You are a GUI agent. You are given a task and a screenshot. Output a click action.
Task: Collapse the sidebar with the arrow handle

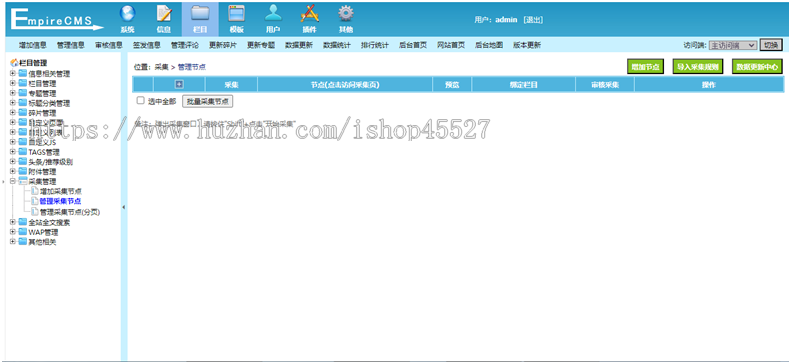click(x=124, y=207)
